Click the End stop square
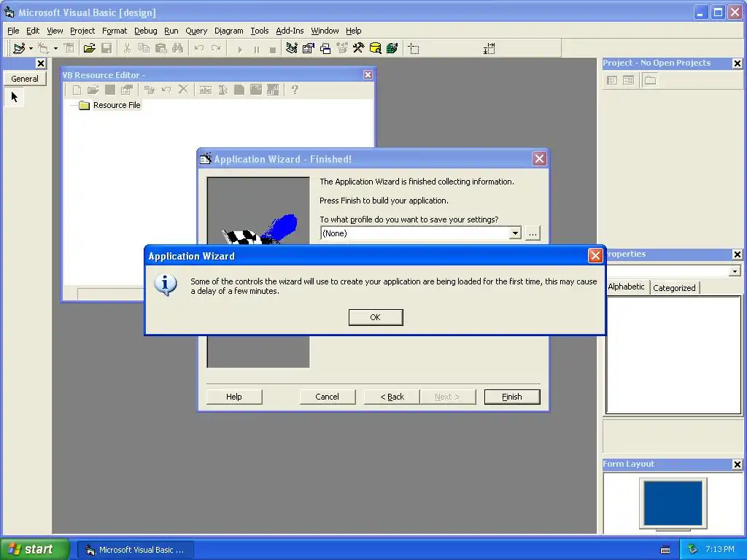 (x=273, y=49)
